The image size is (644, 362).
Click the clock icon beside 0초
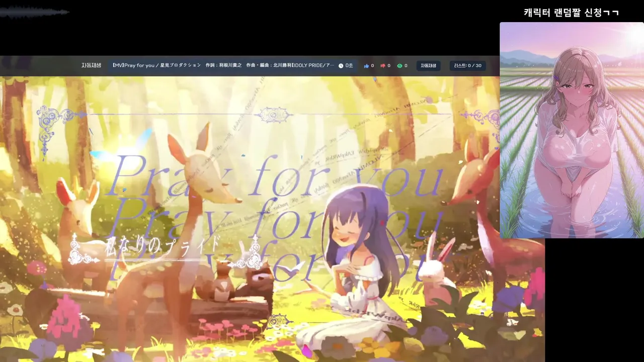click(x=341, y=66)
